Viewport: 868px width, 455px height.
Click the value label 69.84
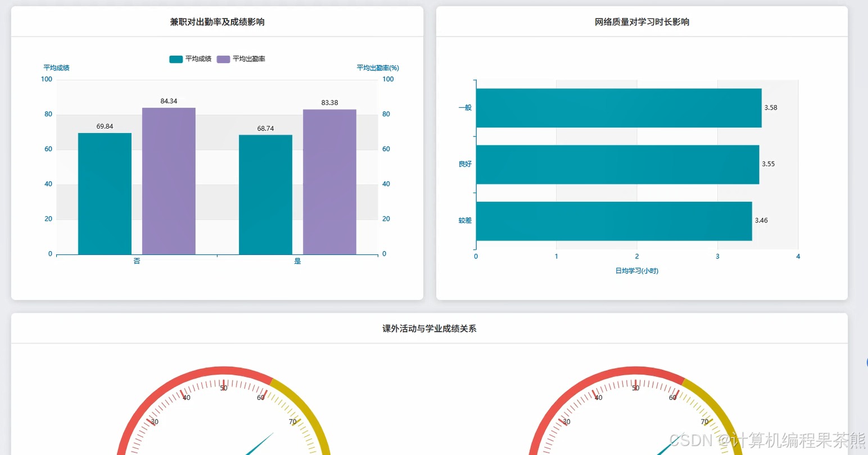pos(105,126)
